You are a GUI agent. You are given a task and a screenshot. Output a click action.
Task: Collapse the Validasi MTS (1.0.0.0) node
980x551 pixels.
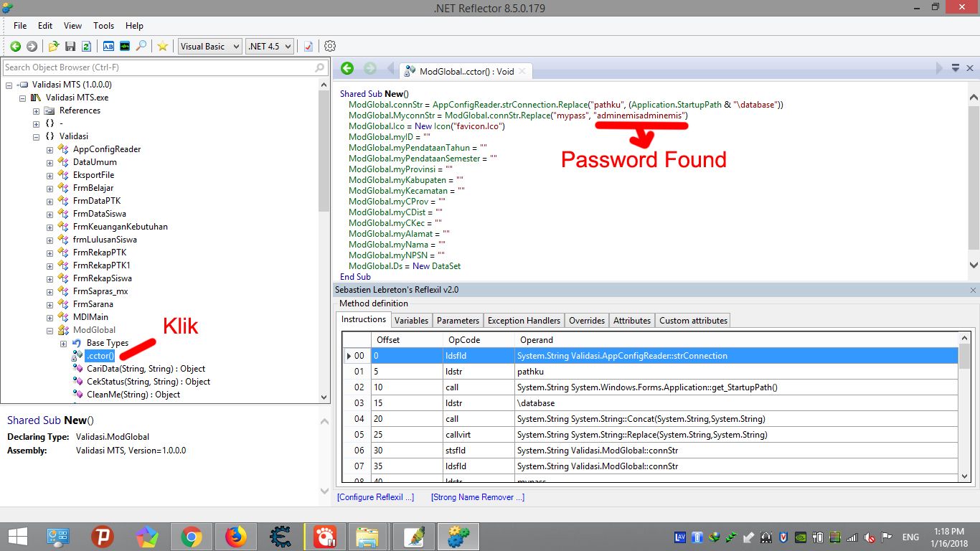9,85
